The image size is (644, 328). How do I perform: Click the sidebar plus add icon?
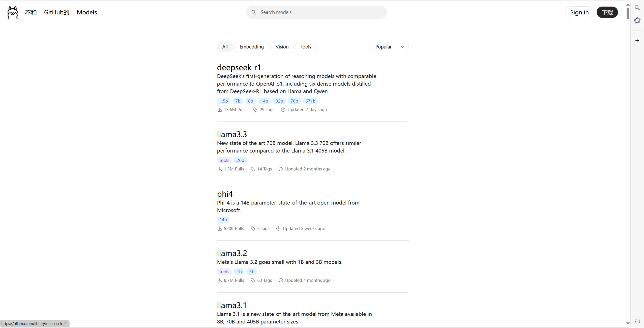pos(637,41)
